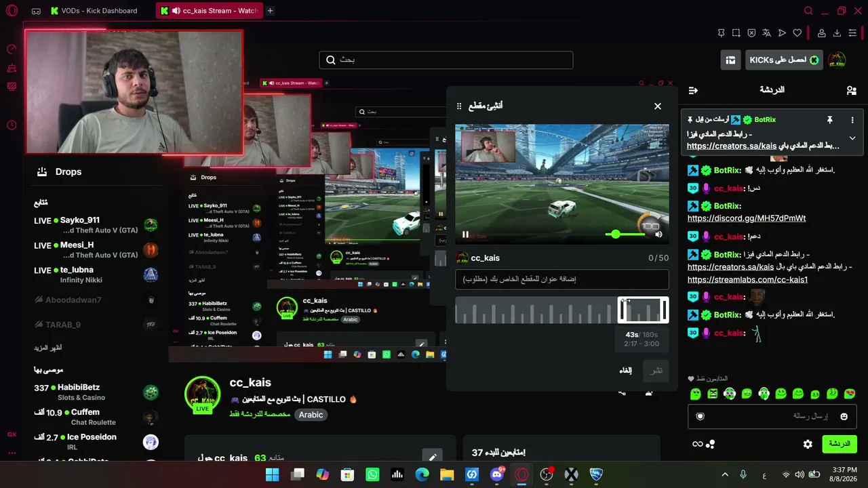Open chat users list icon
Viewport: 868px width, 488px height.
click(x=852, y=90)
